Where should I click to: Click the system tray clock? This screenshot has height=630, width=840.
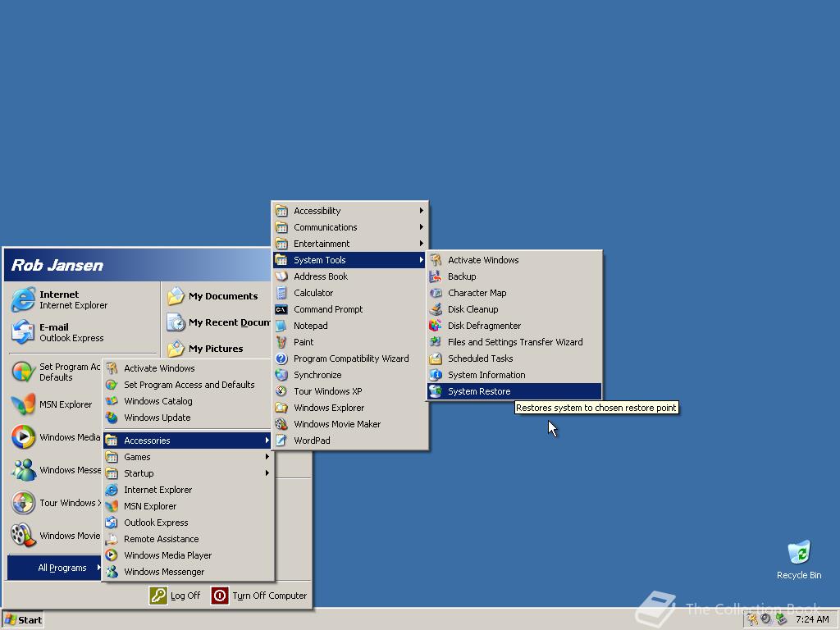click(x=812, y=620)
